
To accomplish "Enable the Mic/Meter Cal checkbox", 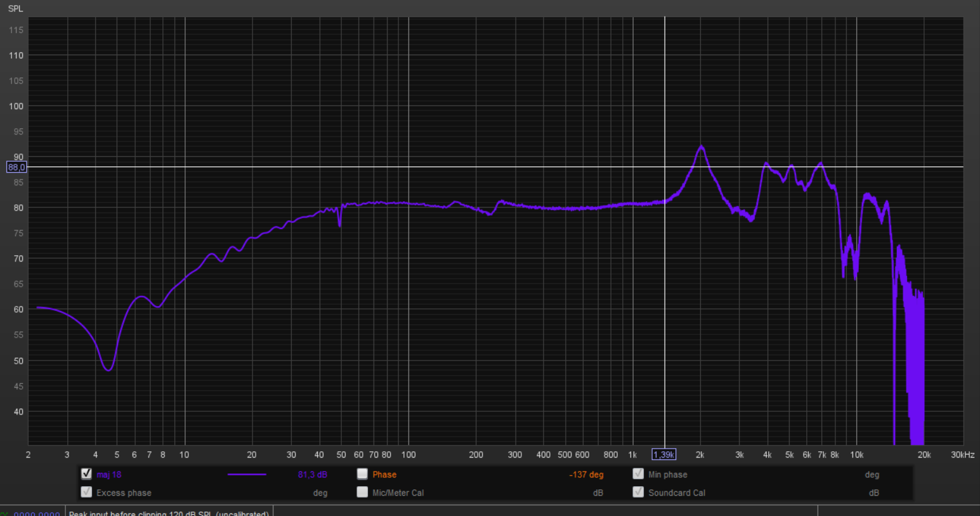I will (362, 492).
